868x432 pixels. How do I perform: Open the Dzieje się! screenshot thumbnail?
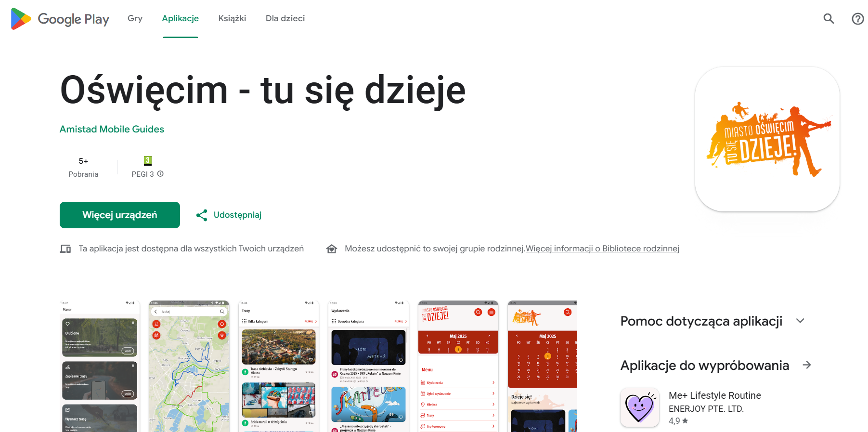point(543,367)
